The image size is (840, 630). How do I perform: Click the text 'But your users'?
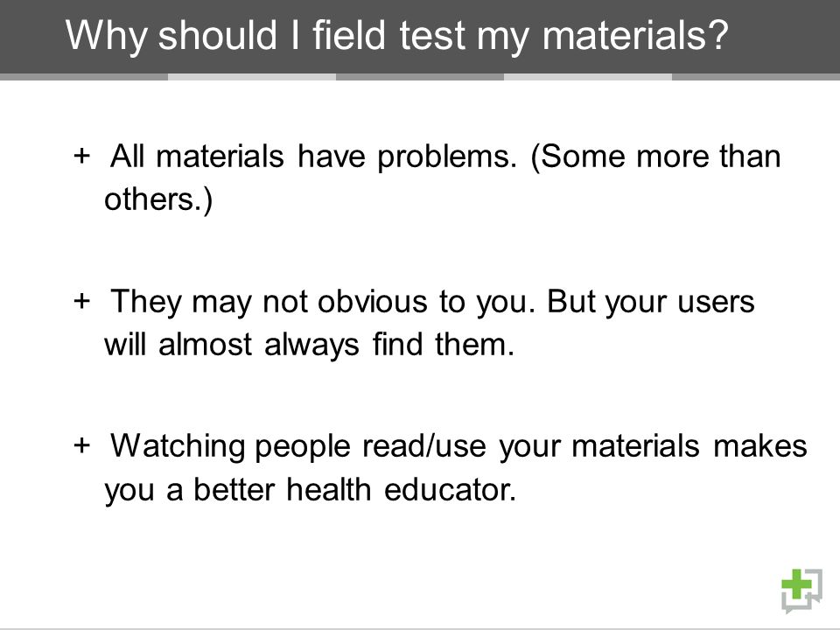tap(651, 302)
